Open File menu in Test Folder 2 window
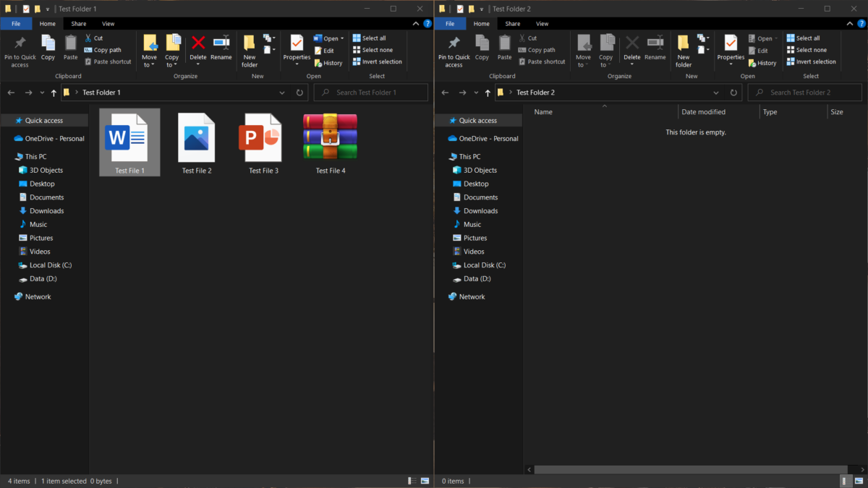 450,24
